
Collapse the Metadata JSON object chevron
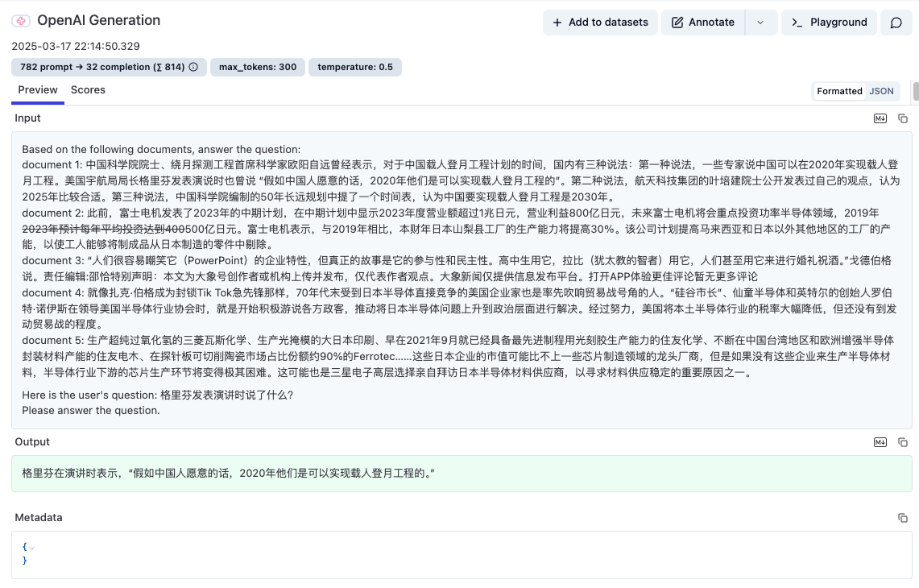(x=31, y=548)
